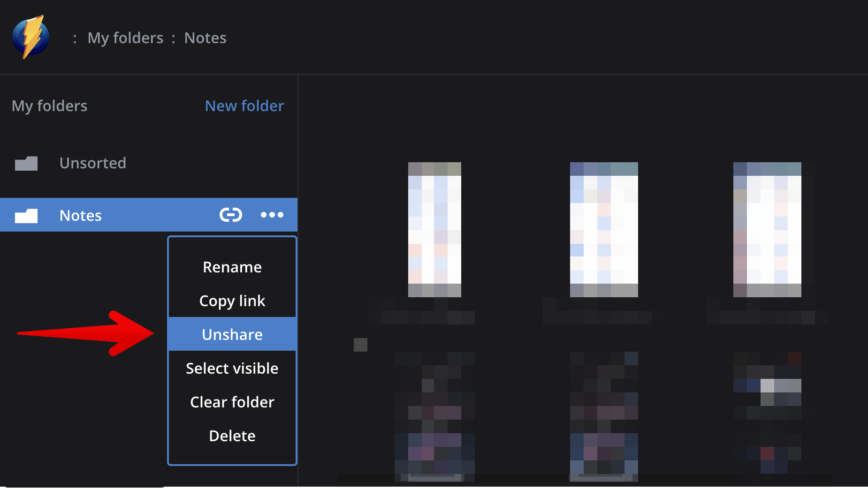Create a folder with New folder link

tap(244, 106)
